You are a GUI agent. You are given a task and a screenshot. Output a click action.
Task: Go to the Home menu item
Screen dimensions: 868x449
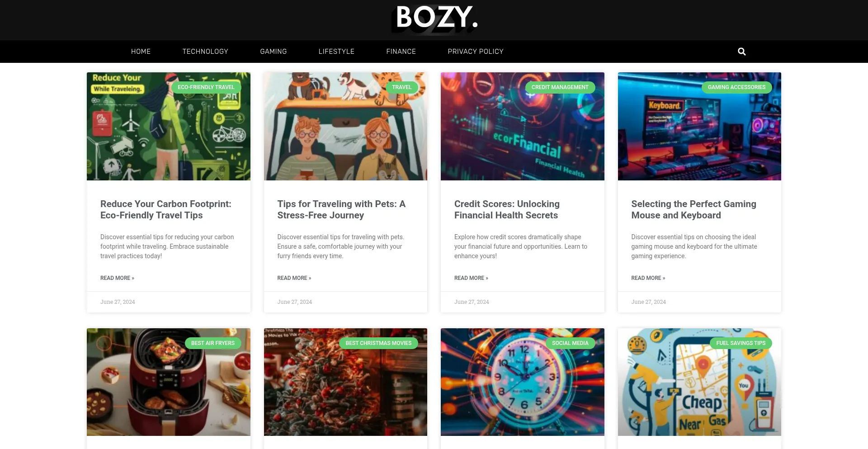pos(141,52)
